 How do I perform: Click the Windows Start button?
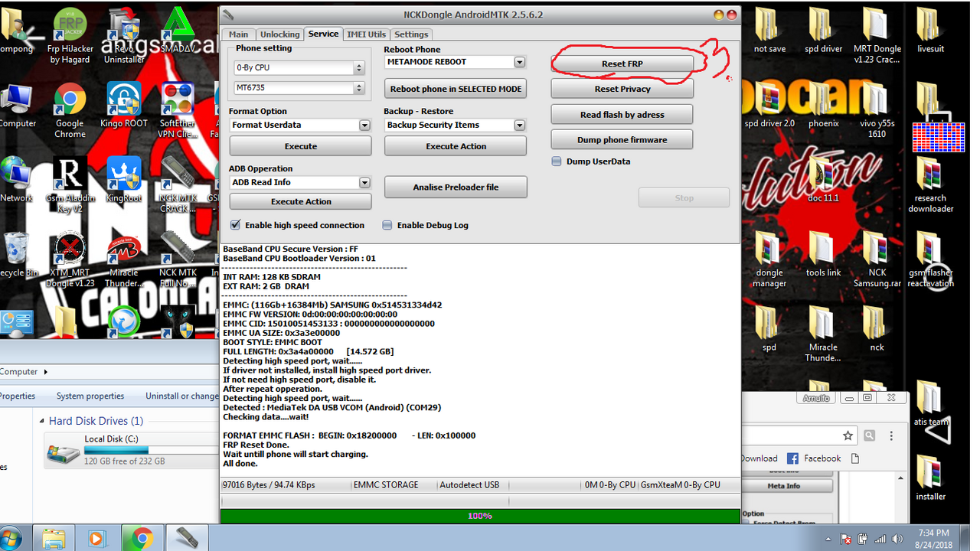[11, 538]
